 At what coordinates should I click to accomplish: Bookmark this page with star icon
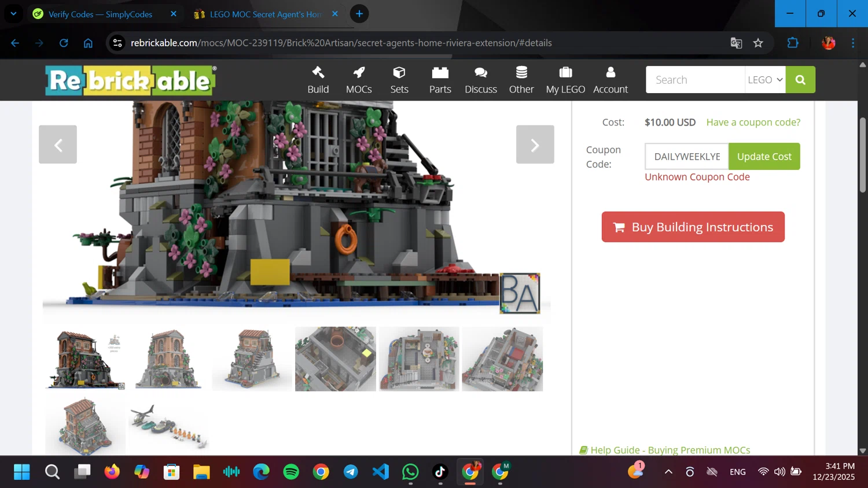click(758, 43)
